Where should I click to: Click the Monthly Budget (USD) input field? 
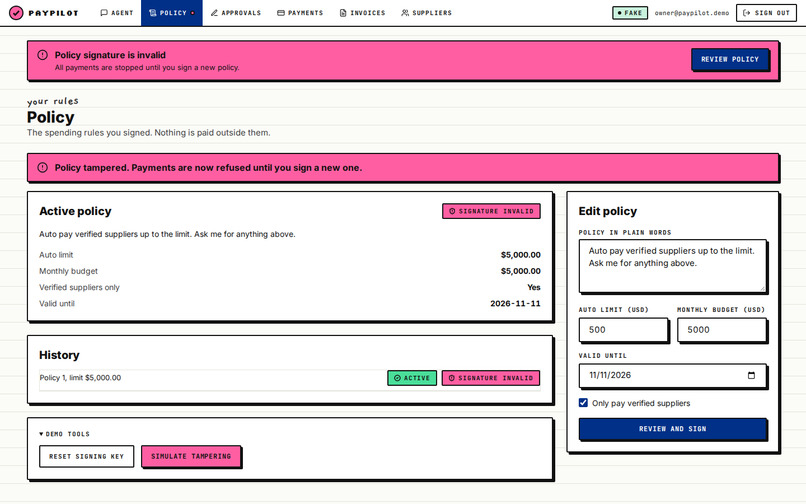pyautogui.click(x=722, y=330)
